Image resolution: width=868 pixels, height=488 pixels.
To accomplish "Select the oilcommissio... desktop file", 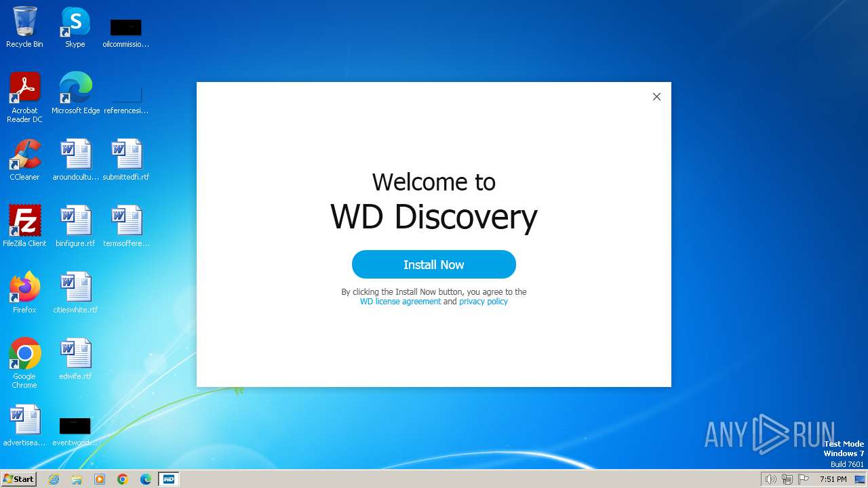I will click(126, 33).
